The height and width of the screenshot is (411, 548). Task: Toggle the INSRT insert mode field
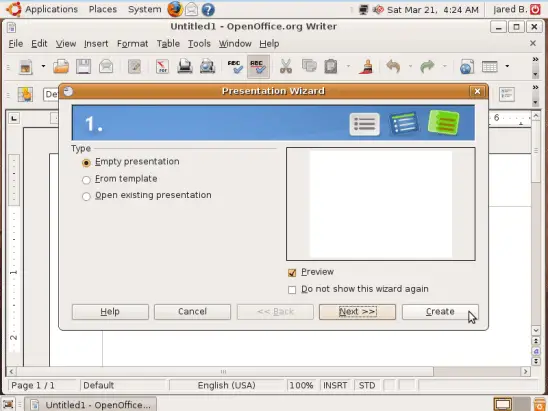tap(335, 385)
